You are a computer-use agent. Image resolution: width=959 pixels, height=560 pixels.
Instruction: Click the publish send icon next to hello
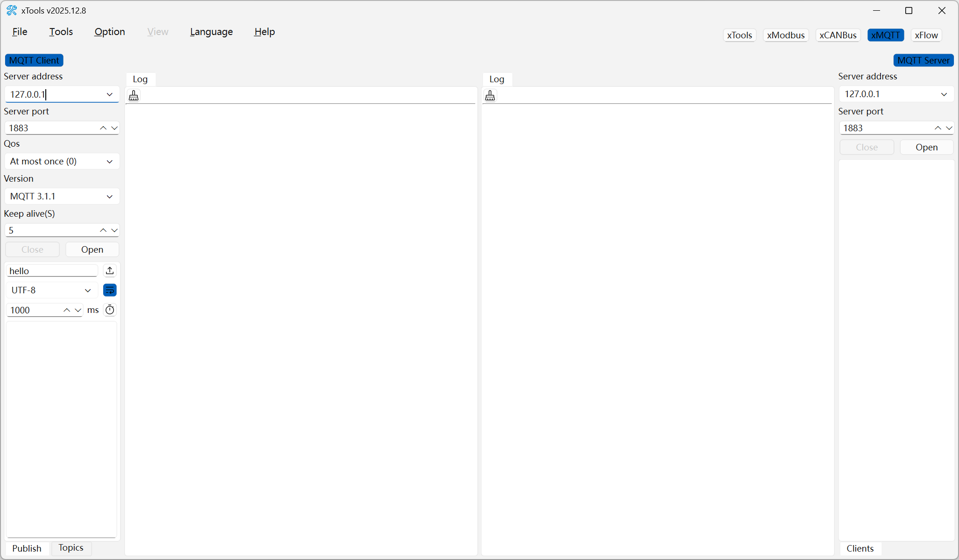tap(110, 271)
